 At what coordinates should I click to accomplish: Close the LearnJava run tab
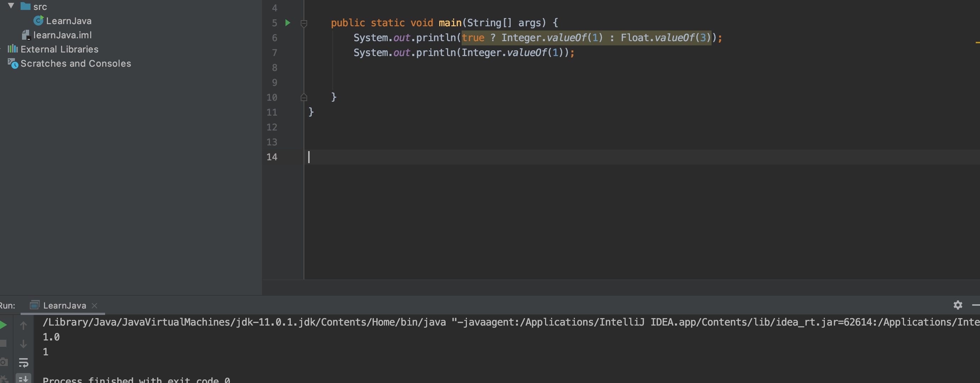click(94, 305)
